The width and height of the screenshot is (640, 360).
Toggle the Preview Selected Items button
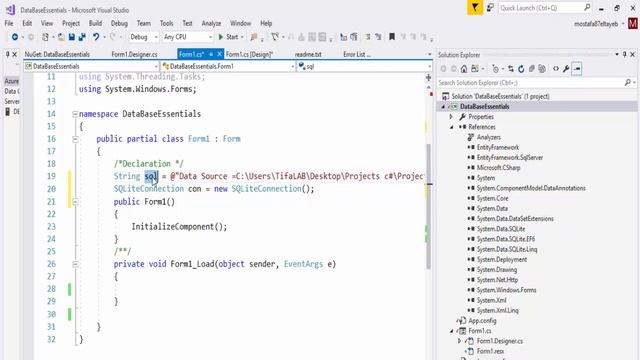click(x=577, y=69)
